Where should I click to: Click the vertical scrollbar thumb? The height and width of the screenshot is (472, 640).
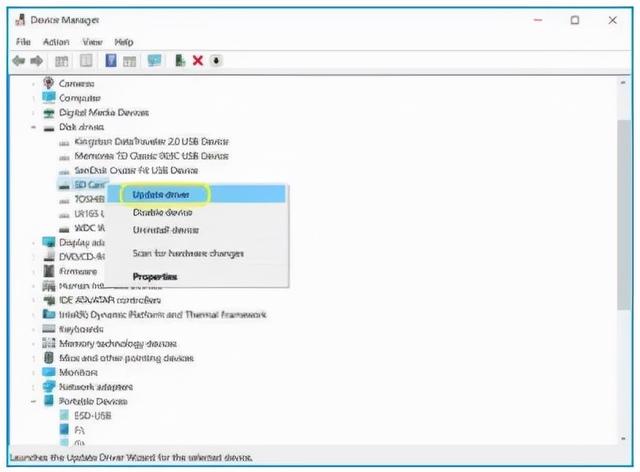[x=623, y=215]
